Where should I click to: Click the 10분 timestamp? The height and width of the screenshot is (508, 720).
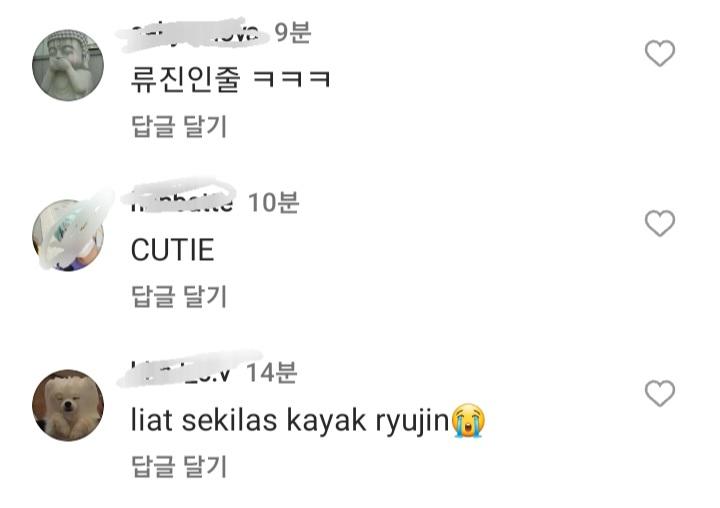pyautogui.click(x=274, y=203)
